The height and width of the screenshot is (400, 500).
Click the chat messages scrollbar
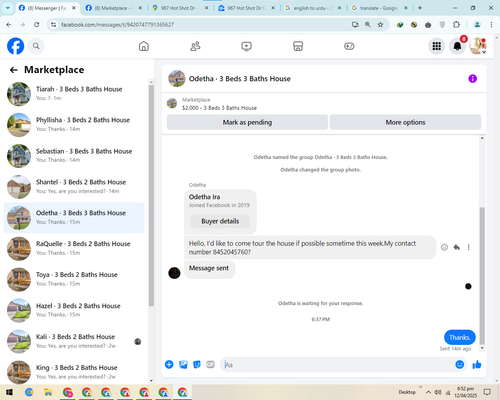tap(482, 276)
